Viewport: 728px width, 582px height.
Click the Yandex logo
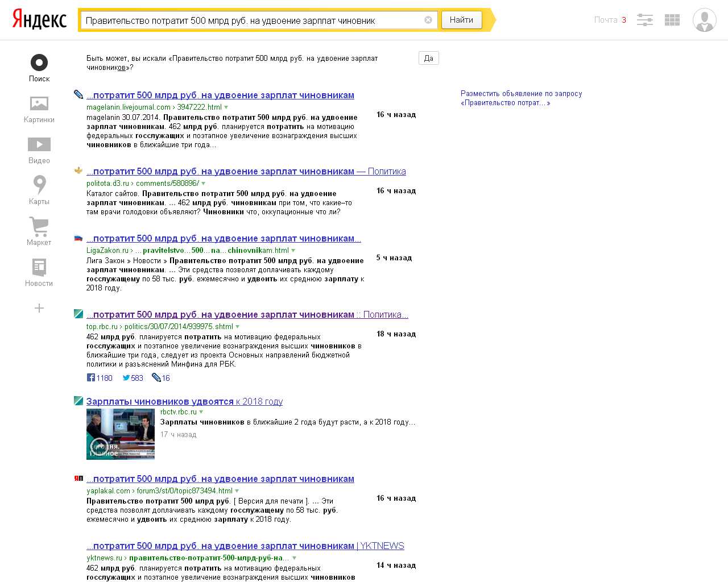[39, 20]
